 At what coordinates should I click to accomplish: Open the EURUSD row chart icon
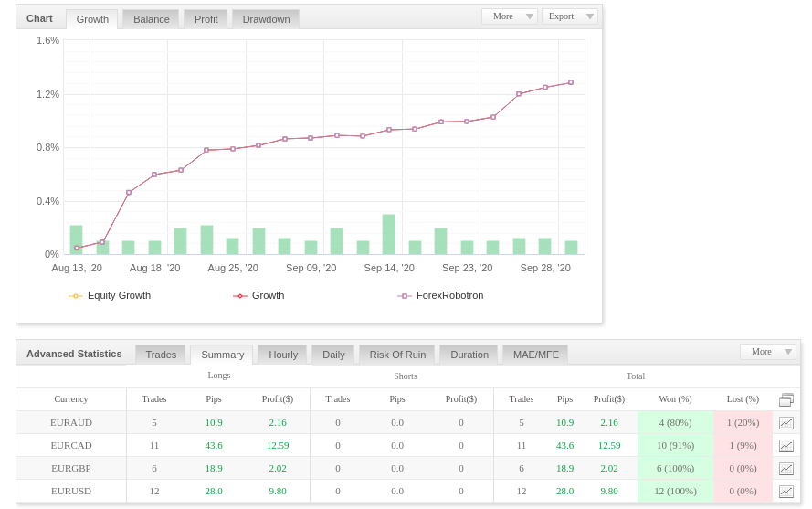pyautogui.click(x=786, y=492)
